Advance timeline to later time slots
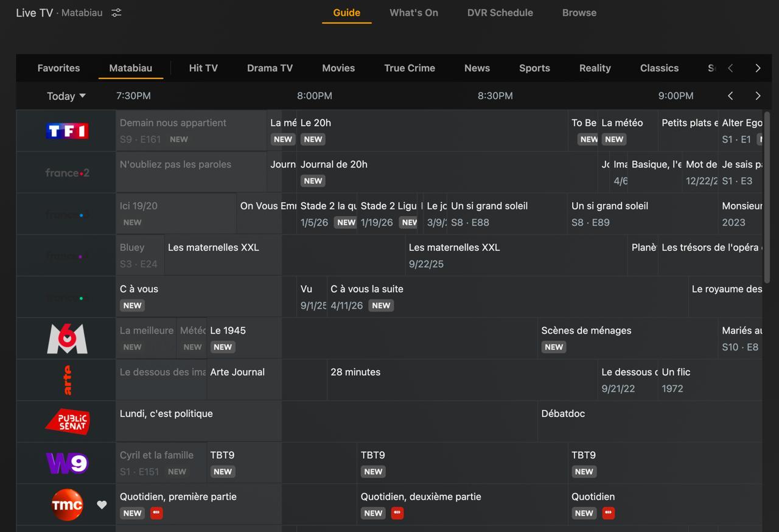The height and width of the screenshot is (532, 779). [x=758, y=96]
